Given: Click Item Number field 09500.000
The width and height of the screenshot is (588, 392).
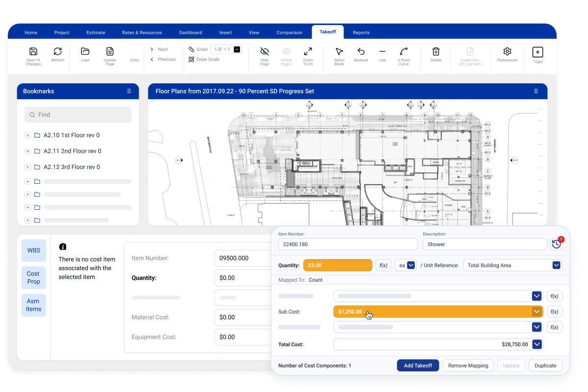Looking at the screenshot, I should click(x=243, y=258).
